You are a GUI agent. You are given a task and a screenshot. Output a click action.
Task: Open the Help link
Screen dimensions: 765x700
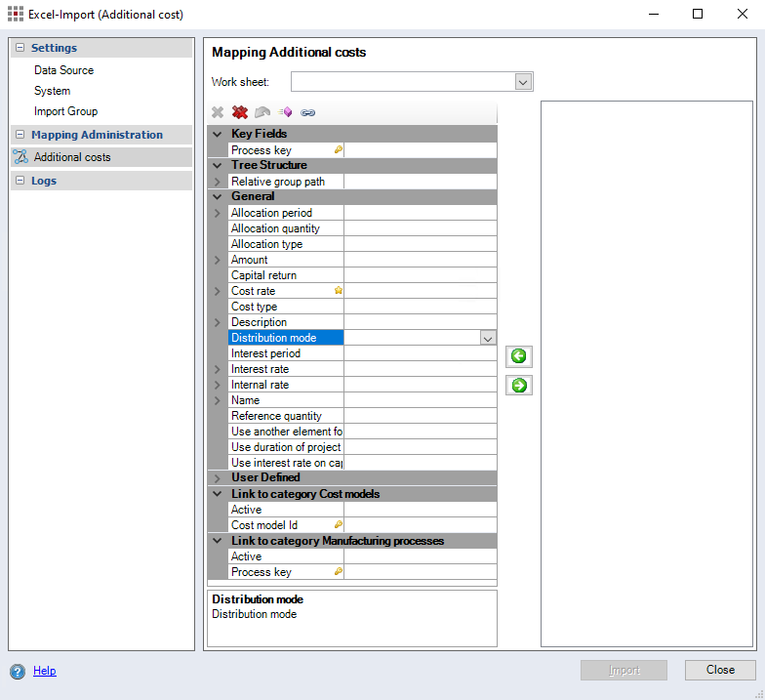45,671
